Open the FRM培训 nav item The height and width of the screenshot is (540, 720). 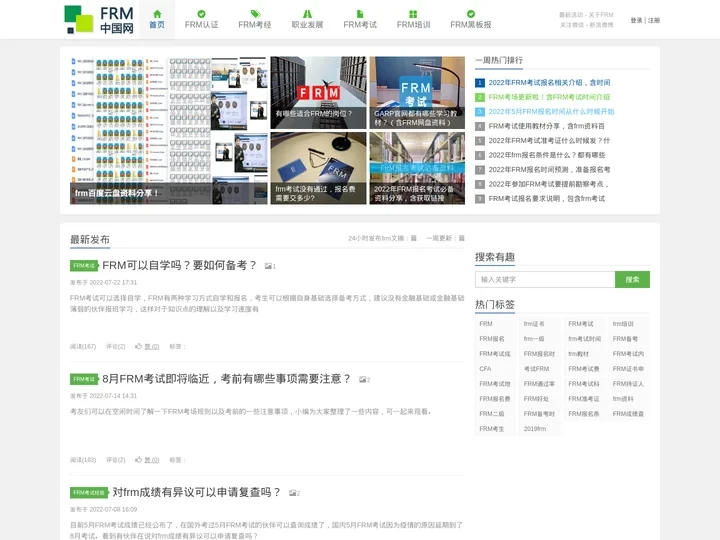coord(413,19)
